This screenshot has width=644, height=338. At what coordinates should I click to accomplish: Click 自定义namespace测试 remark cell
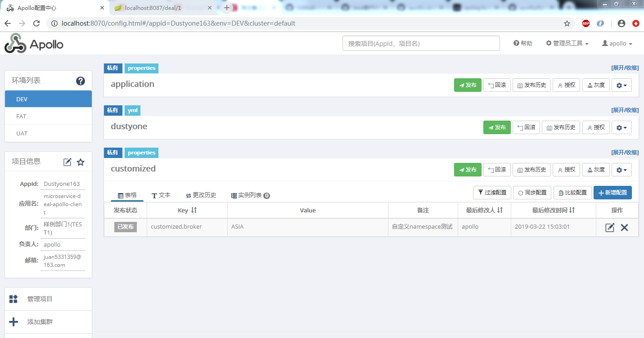[422, 227]
